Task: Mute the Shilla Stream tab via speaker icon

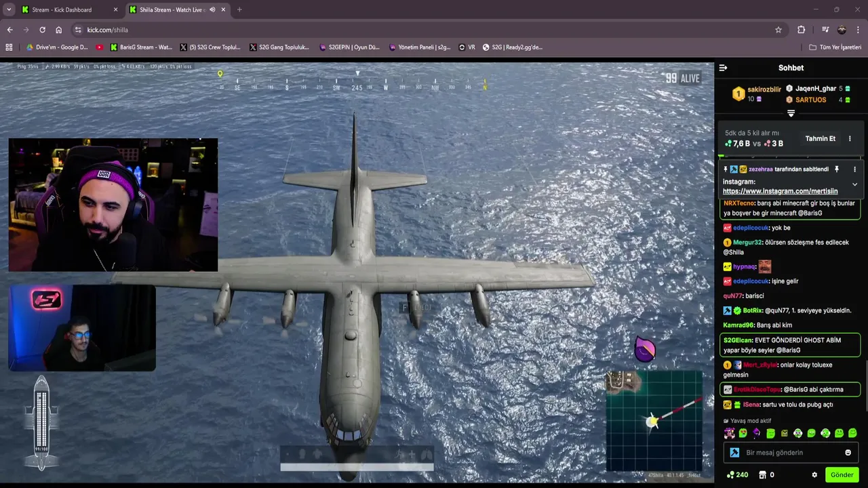Action: click(x=212, y=9)
